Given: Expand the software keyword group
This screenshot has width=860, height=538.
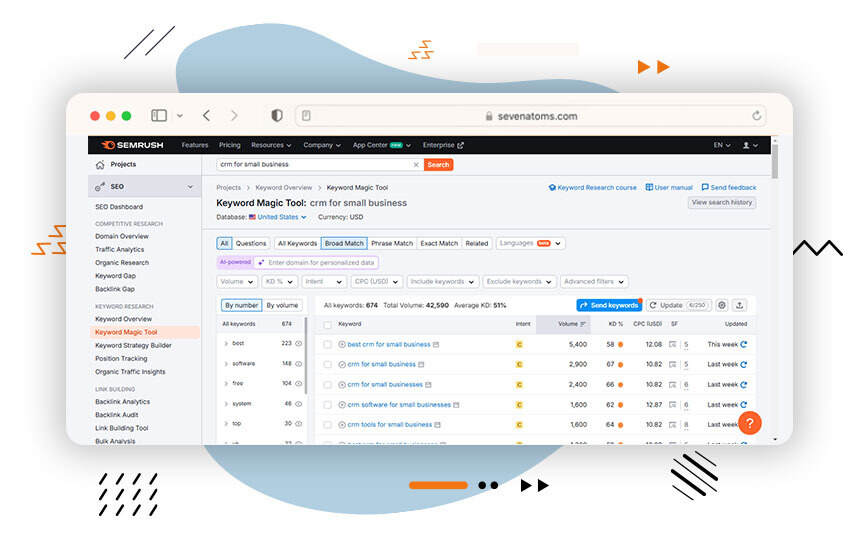Looking at the screenshot, I should (x=226, y=364).
